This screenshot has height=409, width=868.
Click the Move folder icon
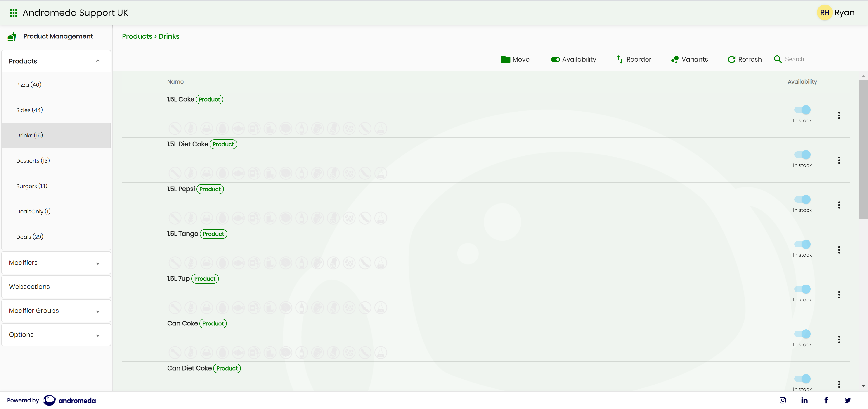click(505, 59)
